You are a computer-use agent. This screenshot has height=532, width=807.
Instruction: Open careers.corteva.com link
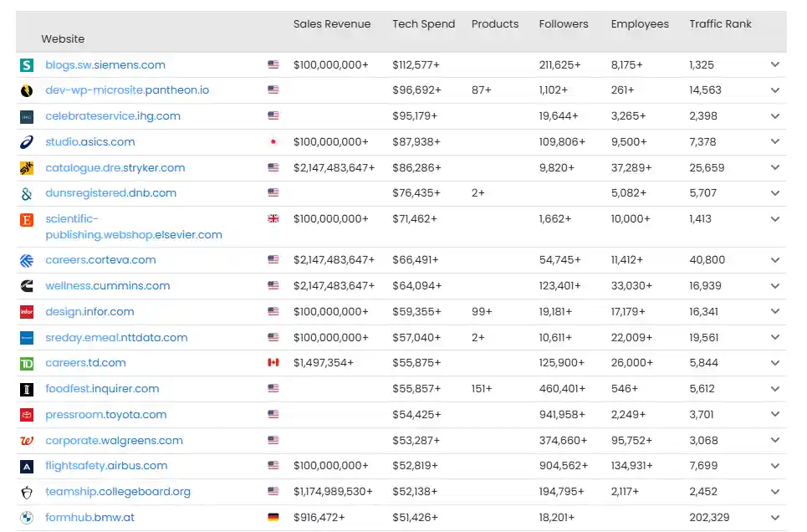pyautogui.click(x=100, y=260)
